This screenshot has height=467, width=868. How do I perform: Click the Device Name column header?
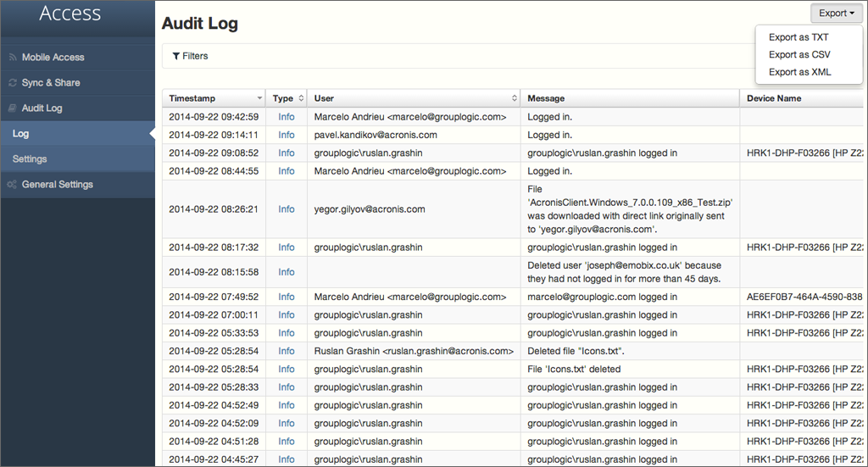[x=773, y=99]
